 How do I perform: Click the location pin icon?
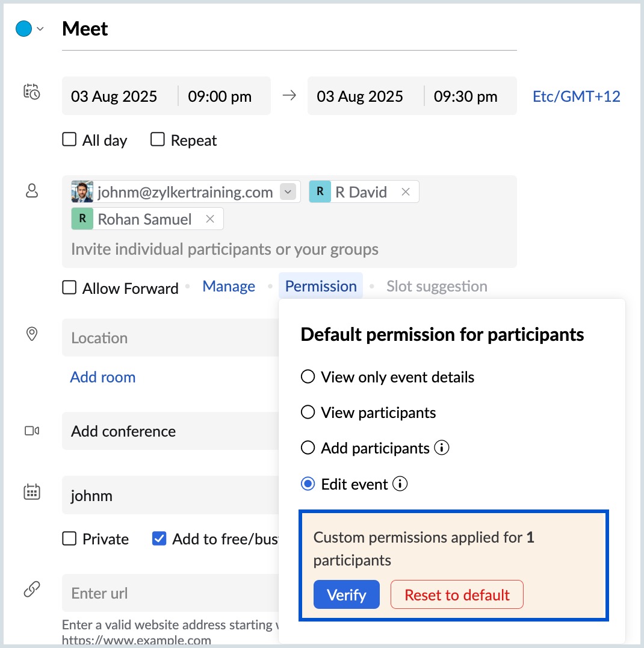click(32, 334)
